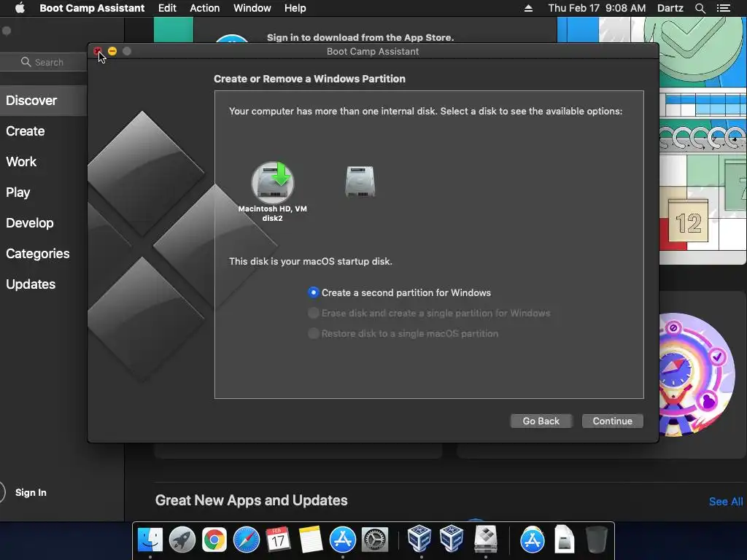Open VirtualBox dock icon beside Boot Camp icon
The image size is (747, 560).
(452, 538)
